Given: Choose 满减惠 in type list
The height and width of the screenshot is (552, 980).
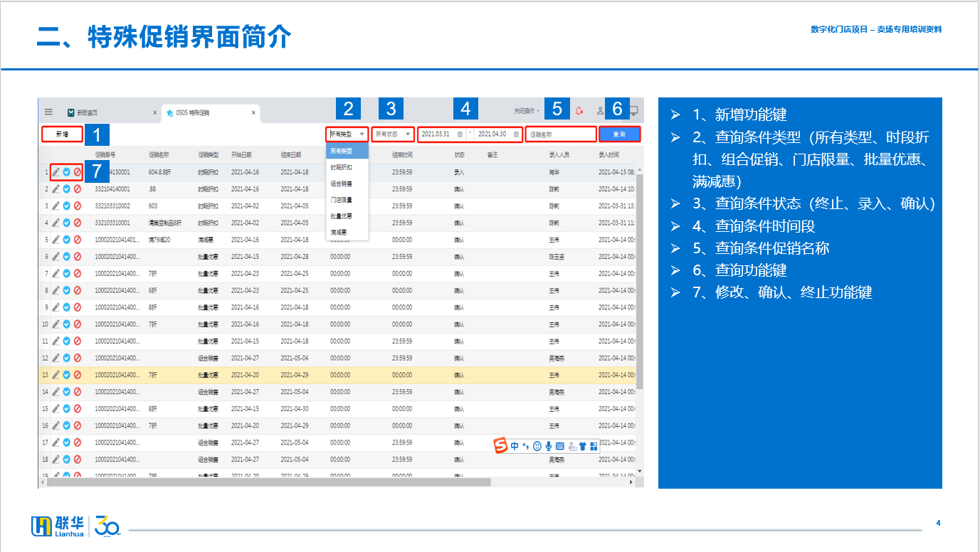Looking at the screenshot, I should pos(347,233).
